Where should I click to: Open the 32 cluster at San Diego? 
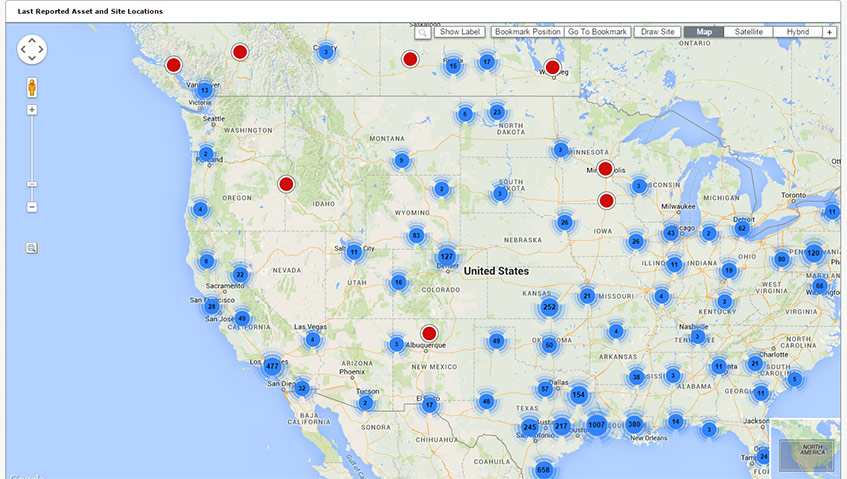[x=302, y=388]
